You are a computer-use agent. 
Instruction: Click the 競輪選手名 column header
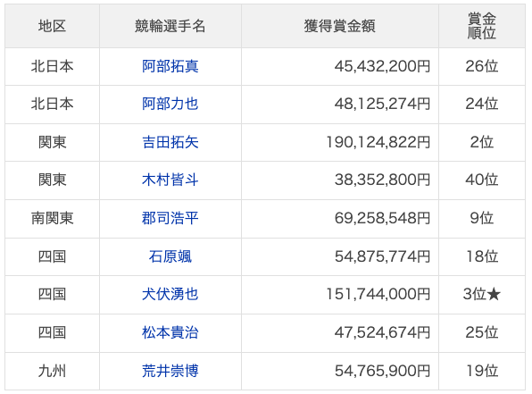pos(170,26)
